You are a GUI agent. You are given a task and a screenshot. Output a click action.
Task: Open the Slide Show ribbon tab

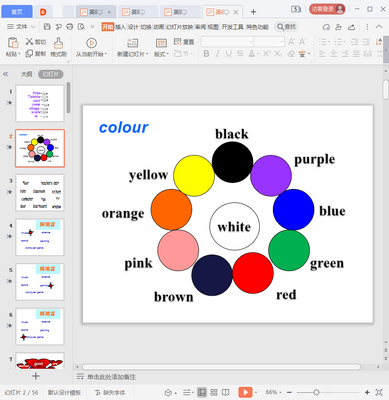(179, 27)
